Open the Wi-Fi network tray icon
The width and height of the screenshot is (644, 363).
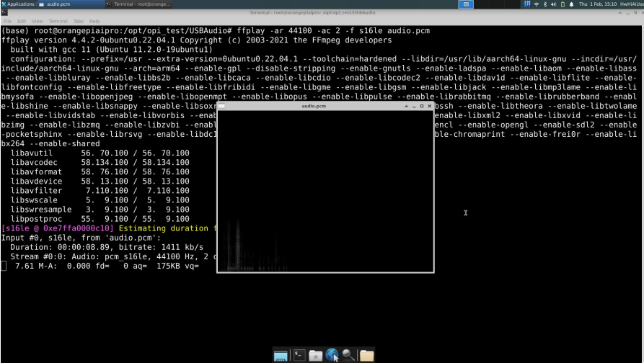click(x=537, y=4)
